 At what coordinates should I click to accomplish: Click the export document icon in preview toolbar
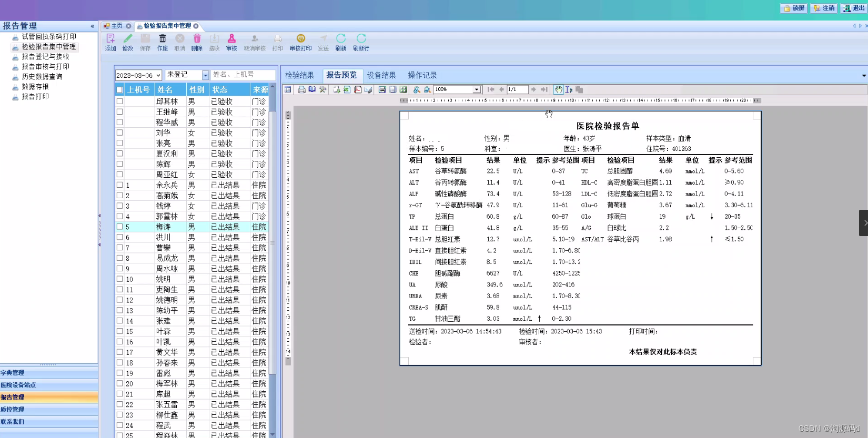click(337, 90)
